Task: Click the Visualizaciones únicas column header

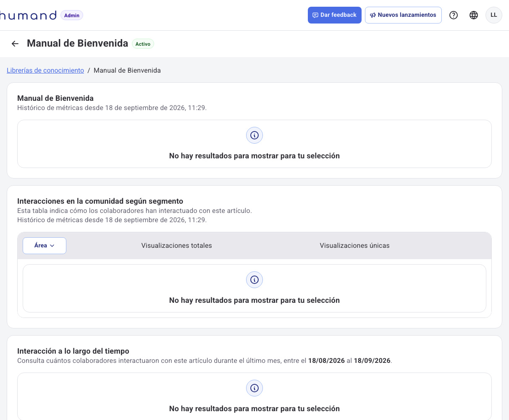Action: pyautogui.click(x=355, y=246)
